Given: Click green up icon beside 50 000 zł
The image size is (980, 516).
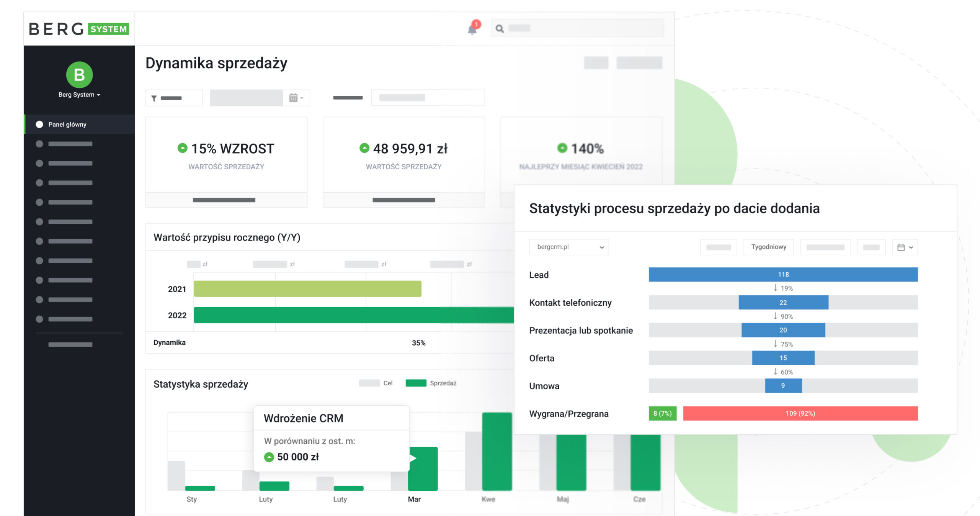Looking at the screenshot, I should click(x=269, y=457).
